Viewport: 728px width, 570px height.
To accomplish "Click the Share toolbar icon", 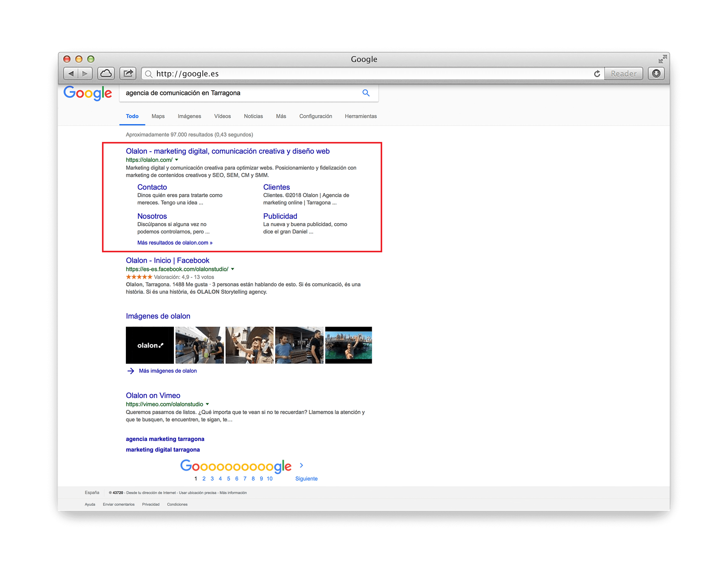I will click(128, 73).
